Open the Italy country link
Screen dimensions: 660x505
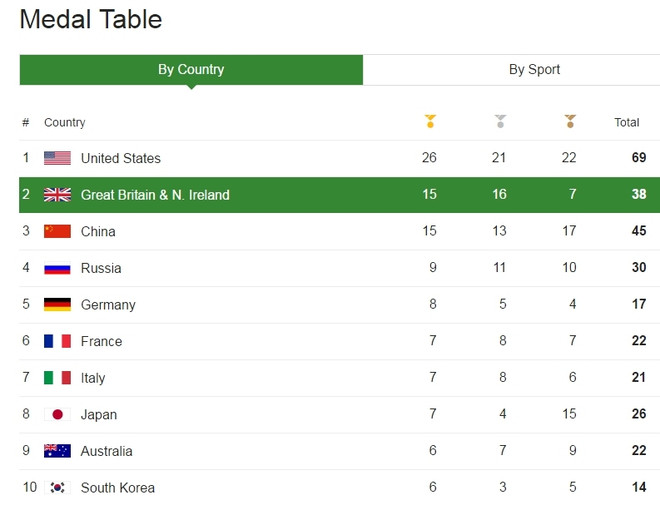click(93, 378)
